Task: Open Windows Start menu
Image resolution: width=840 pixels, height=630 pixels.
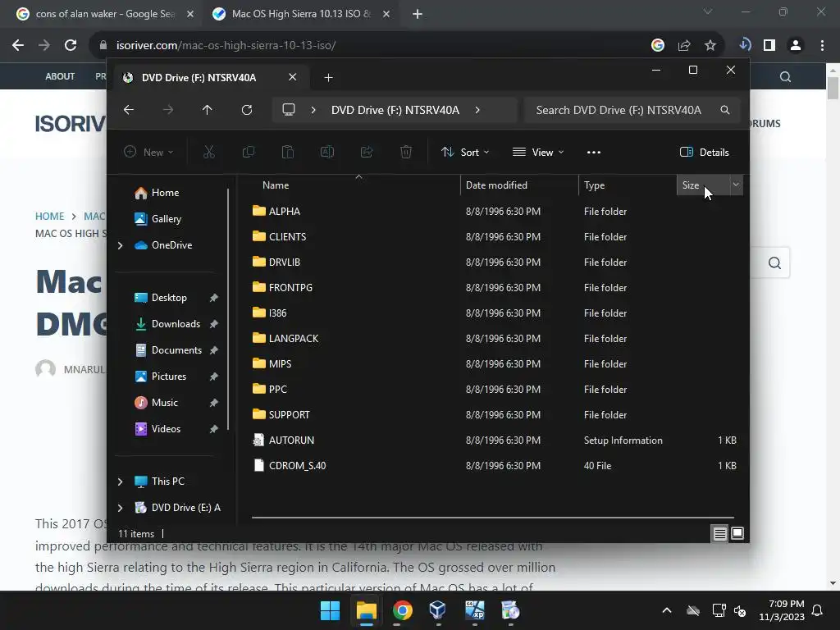Action: pos(330,610)
